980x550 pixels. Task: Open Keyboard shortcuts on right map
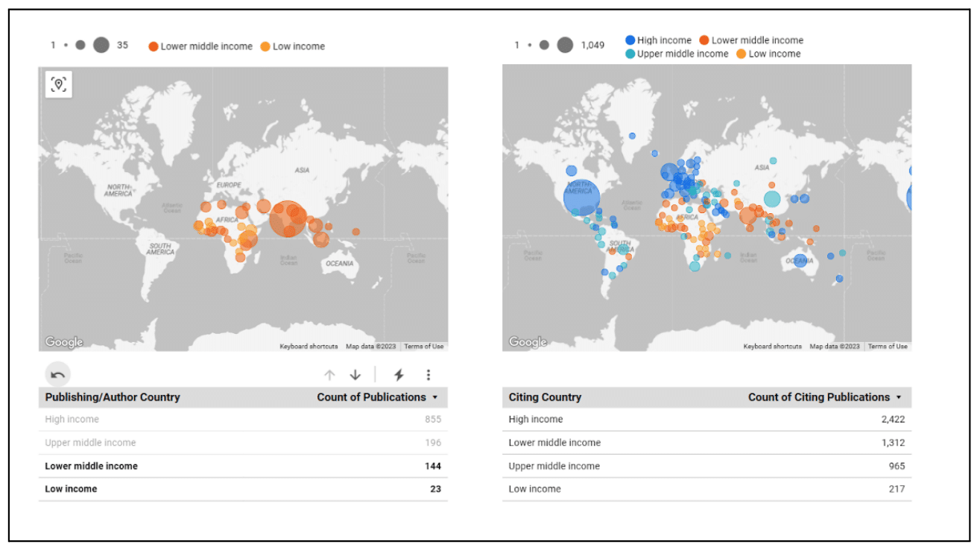(x=772, y=347)
